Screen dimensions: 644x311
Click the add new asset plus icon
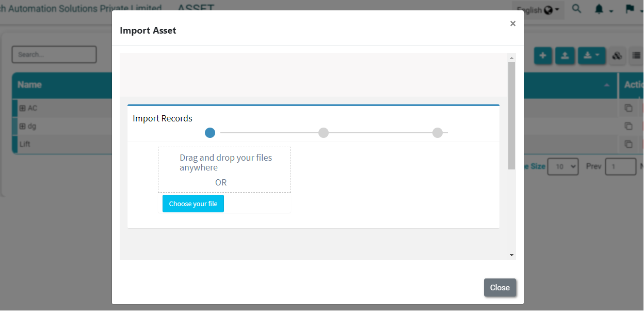pos(543,55)
